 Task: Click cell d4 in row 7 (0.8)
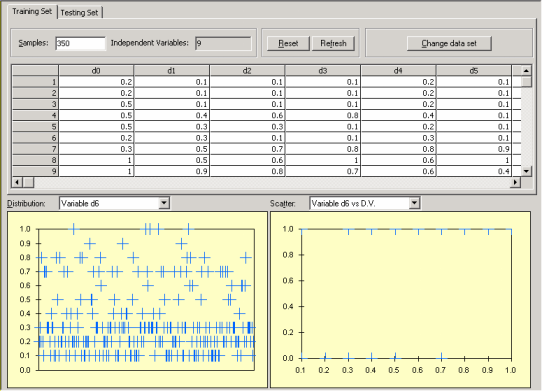398,149
